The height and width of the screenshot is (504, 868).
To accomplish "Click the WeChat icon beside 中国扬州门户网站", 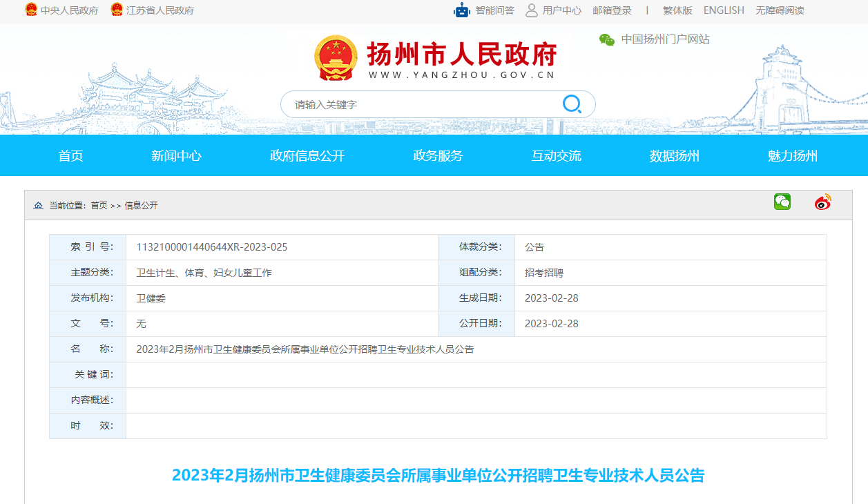I will tap(607, 40).
